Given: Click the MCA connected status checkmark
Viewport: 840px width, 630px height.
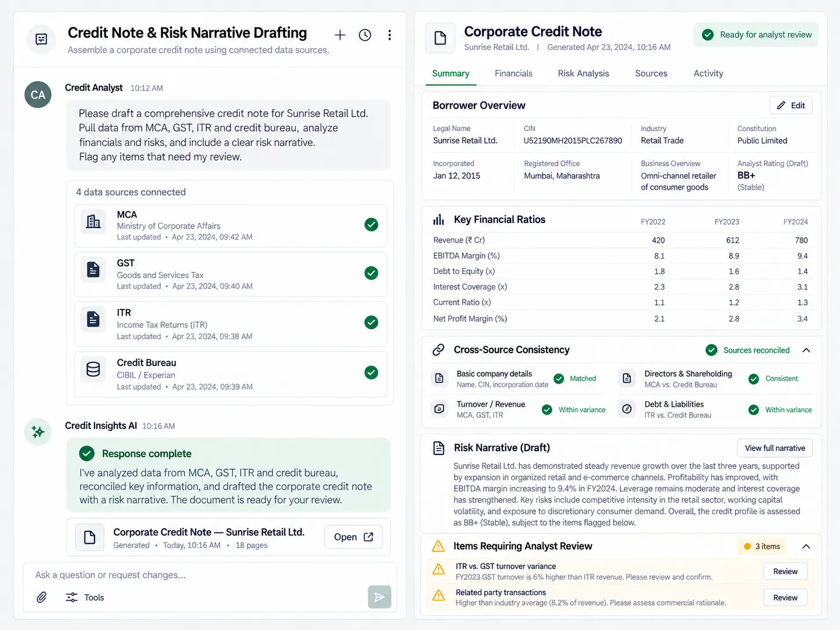Looking at the screenshot, I should pos(371,225).
